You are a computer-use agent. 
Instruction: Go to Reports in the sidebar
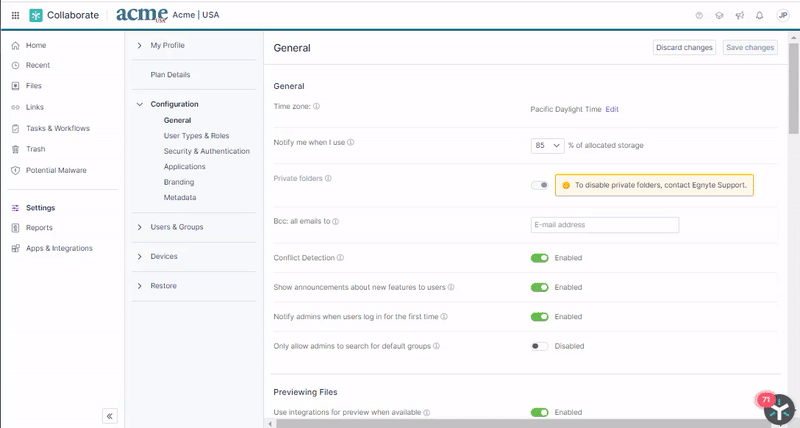click(39, 228)
